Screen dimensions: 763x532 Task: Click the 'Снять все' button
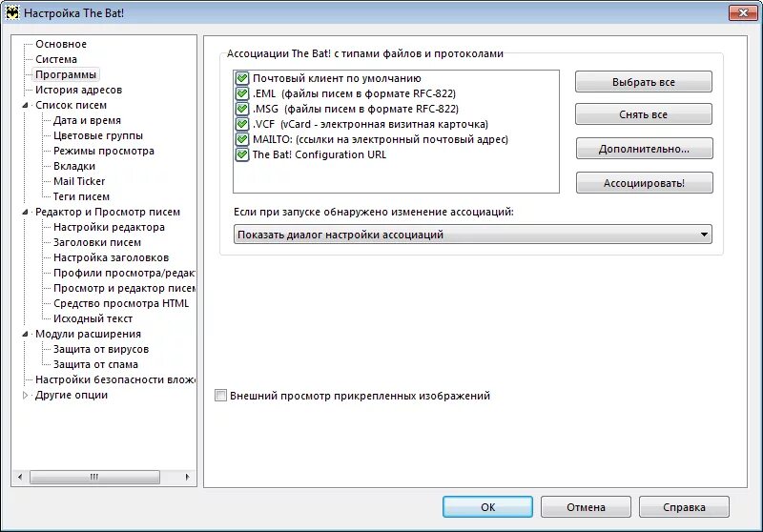point(643,114)
